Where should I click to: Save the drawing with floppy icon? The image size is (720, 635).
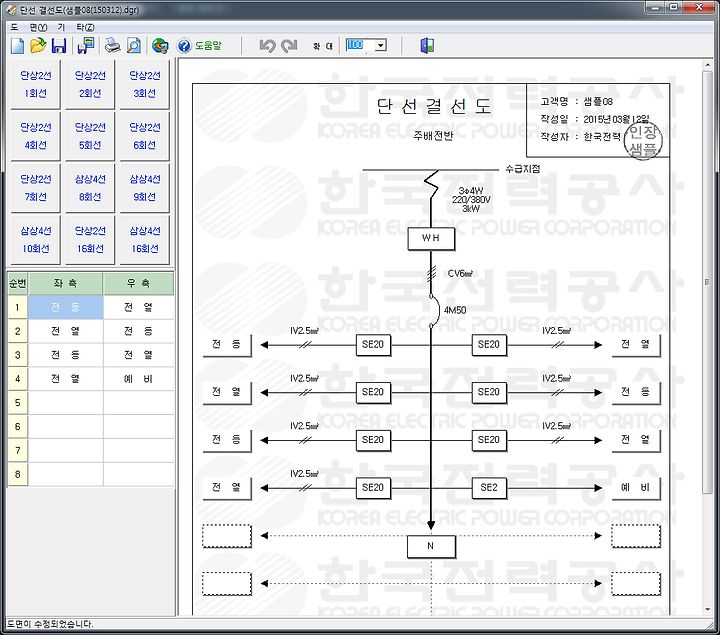59,45
